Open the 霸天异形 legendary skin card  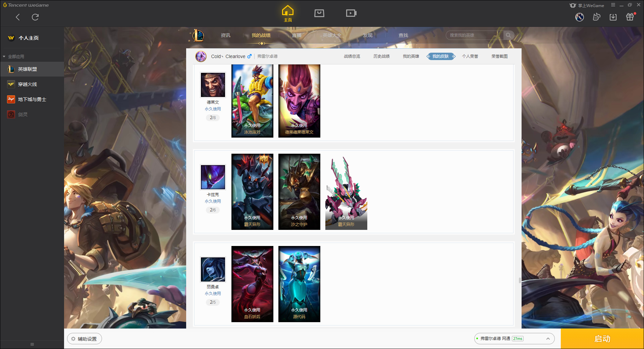tap(252, 192)
